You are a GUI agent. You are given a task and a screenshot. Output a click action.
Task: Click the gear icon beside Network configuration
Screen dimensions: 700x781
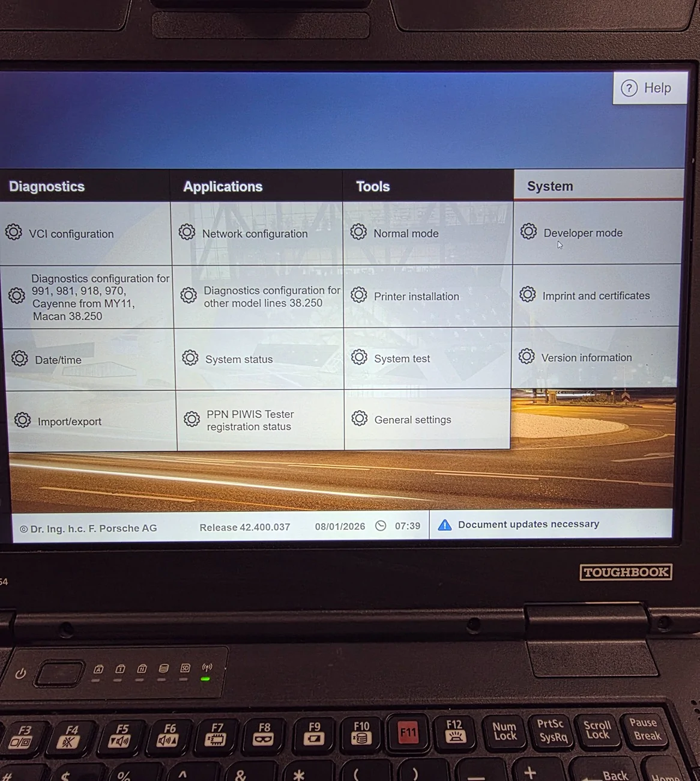point(187,232)
